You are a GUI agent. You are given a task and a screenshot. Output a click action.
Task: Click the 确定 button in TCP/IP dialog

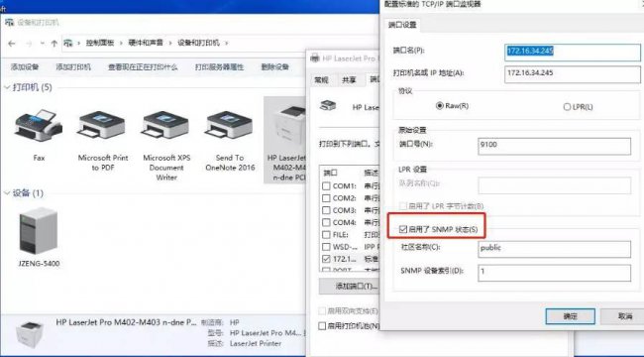570,316
